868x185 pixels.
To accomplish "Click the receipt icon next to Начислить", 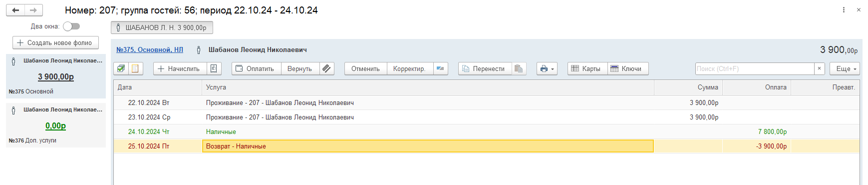I will [214, 68].
